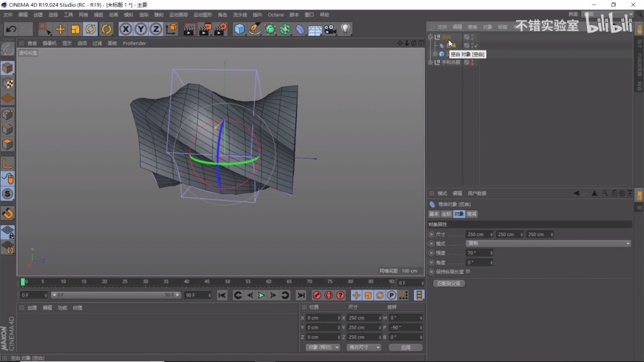Open the 对象 (相对) coordinate dropdown
This screenshot has height=362, width=644.
tap(322, 347)
